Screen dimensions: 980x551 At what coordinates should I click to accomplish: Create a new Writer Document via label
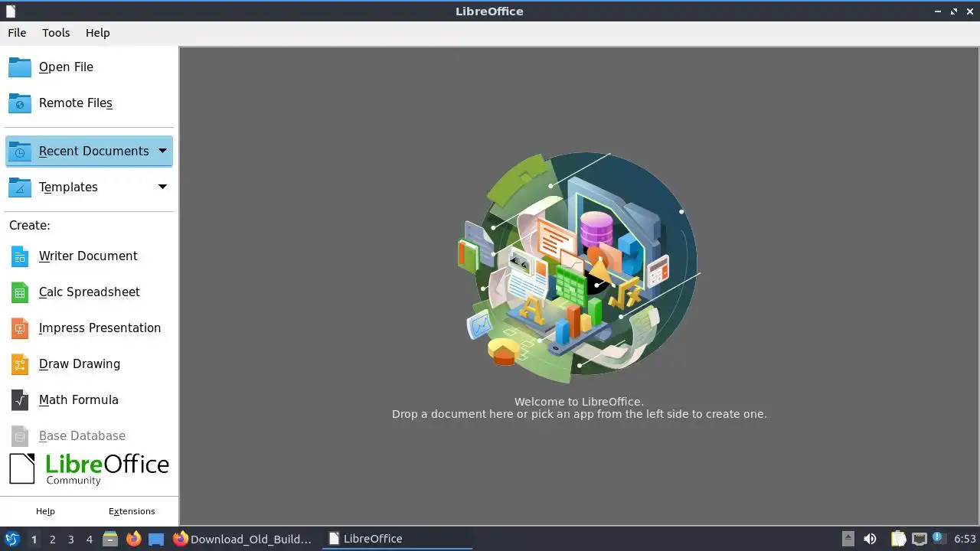point(88,256)
